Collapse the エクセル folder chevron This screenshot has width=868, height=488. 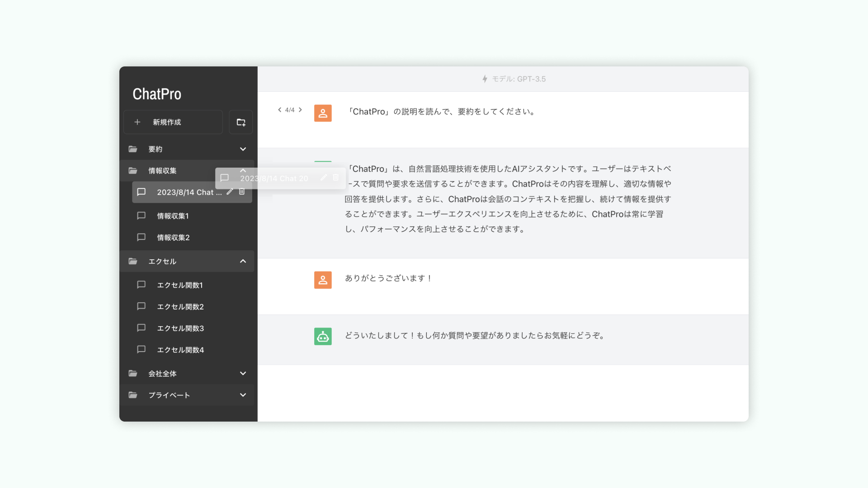click(243, 261)
